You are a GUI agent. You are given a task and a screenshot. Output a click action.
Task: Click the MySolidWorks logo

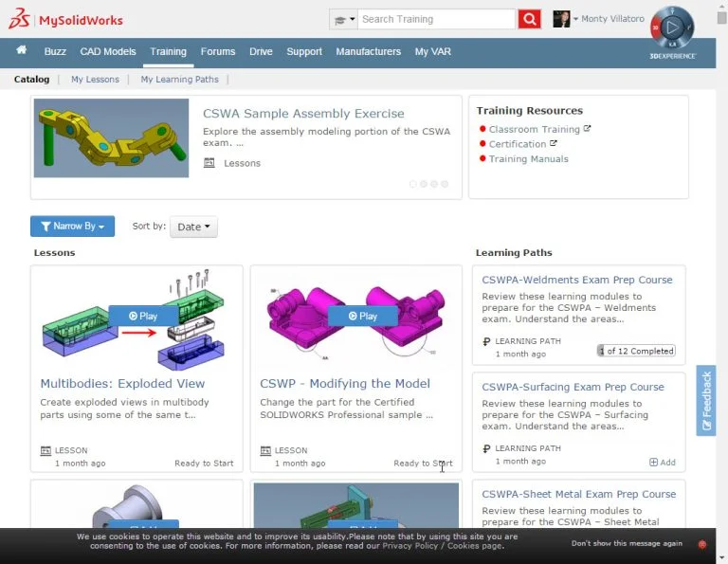click(66, 20)
